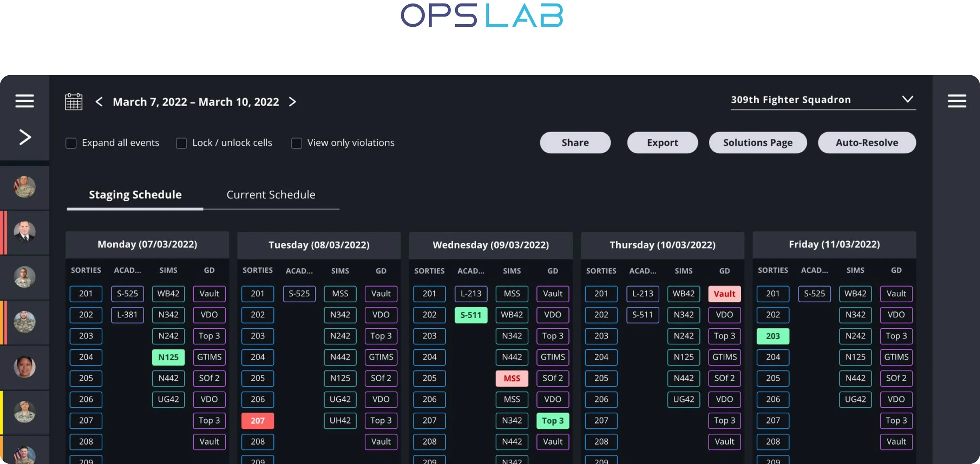Open the green S-511 cell on Wednesday
This screenshot has height=464, width=980.
pyautogui.click(x=471, y=315)
